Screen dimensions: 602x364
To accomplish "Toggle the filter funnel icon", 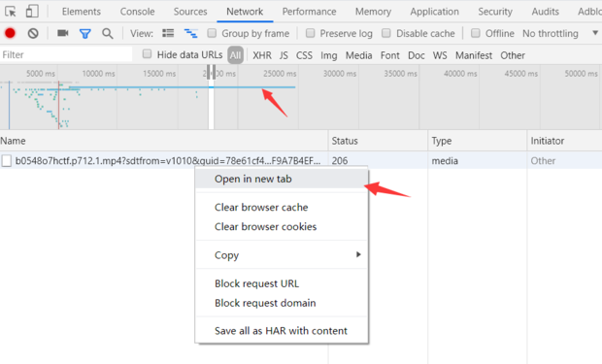I will point(84,34).
